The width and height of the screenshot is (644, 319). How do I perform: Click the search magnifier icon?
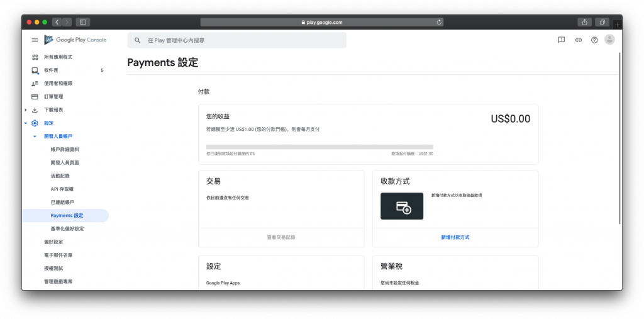[138, 40]
